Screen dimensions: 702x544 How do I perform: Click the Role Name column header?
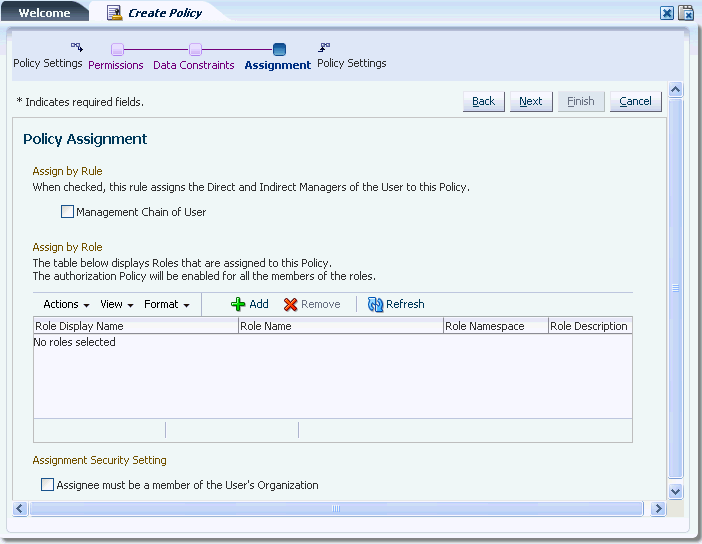point(341,326)
